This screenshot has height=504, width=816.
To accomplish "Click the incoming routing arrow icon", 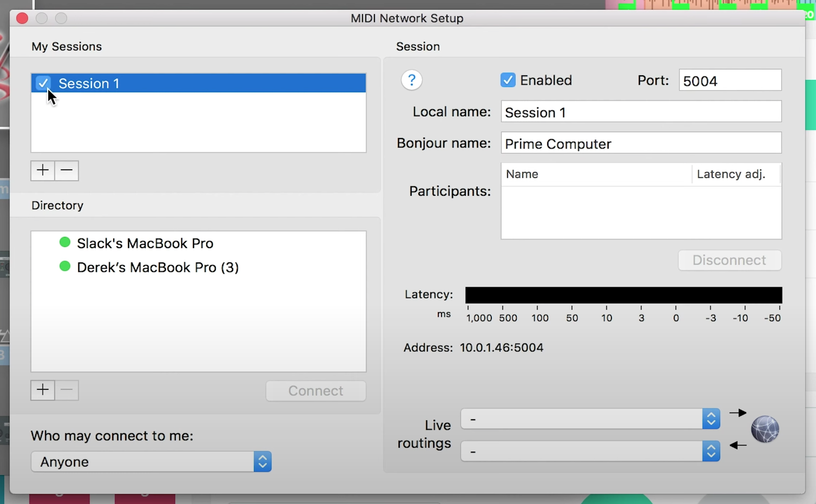I will pyautogui.click(x=738, y=445).
